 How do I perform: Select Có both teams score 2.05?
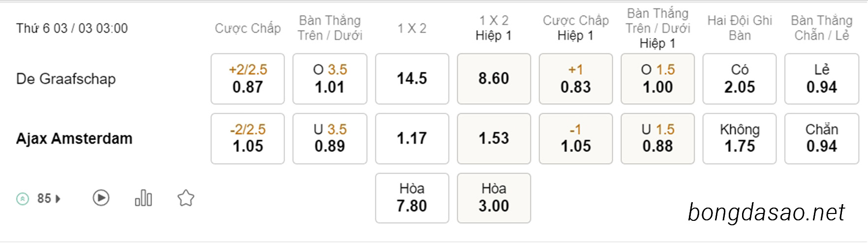pos(740,79)
